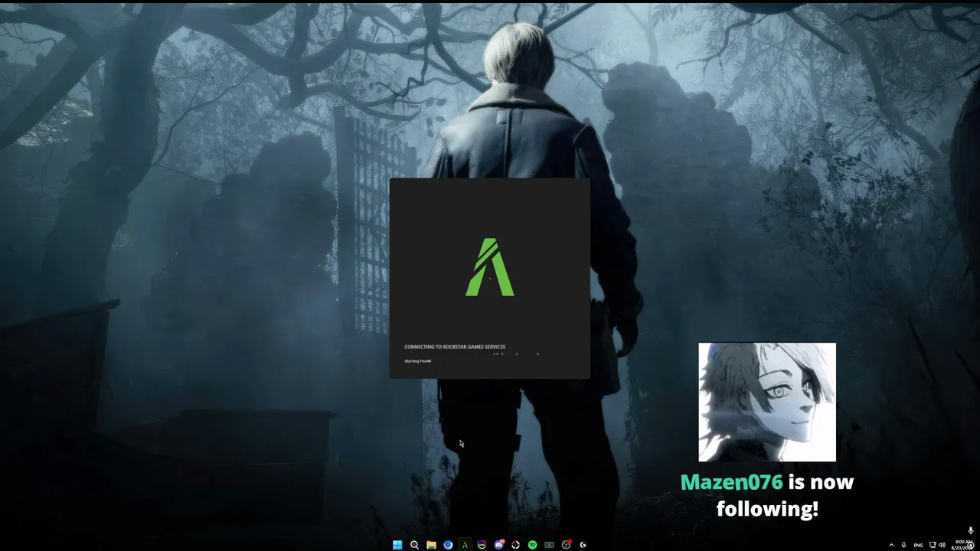This screenshot has width=980, height=551.
Task: Open the taskbar app icon with the red badge
Action: click(x=567, y=545)
